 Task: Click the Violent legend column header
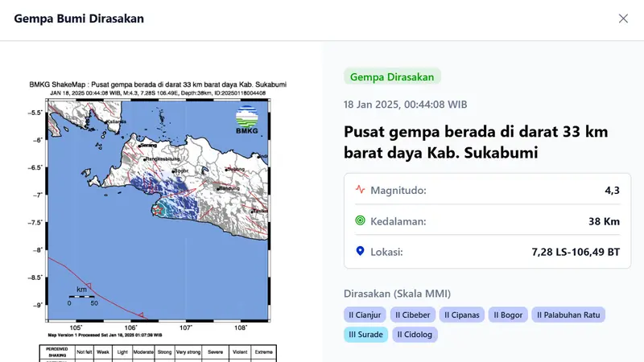(x=240, y=352)
